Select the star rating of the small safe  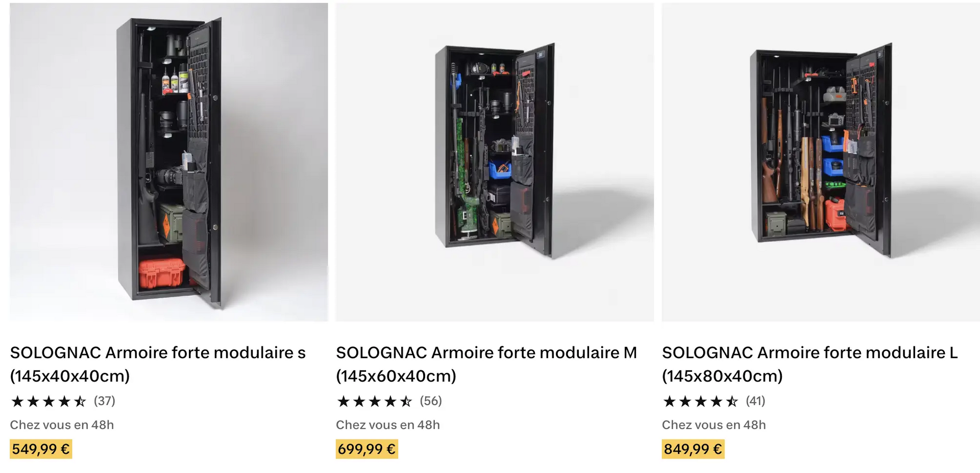click(48, 401)
